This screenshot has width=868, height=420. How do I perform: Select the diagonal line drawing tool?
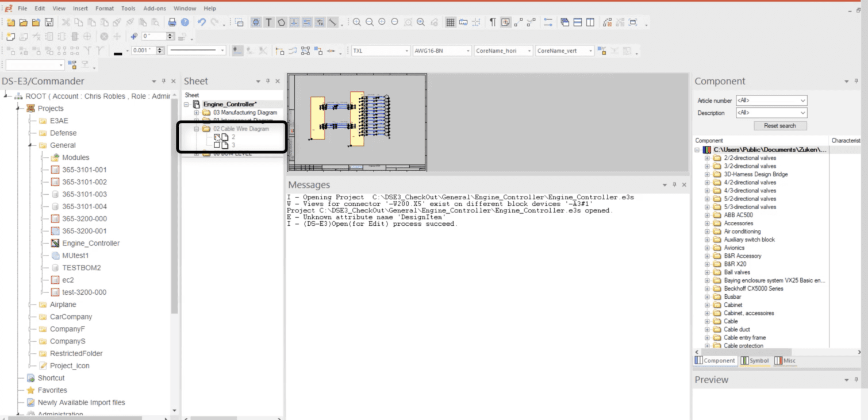click(x=332, y=22)
